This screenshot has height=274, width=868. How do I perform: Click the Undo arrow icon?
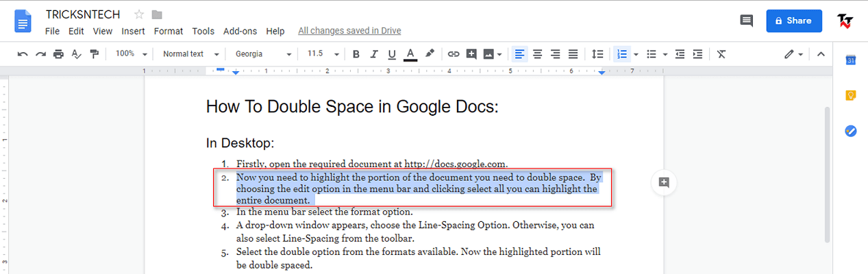[x=23, y=54]
